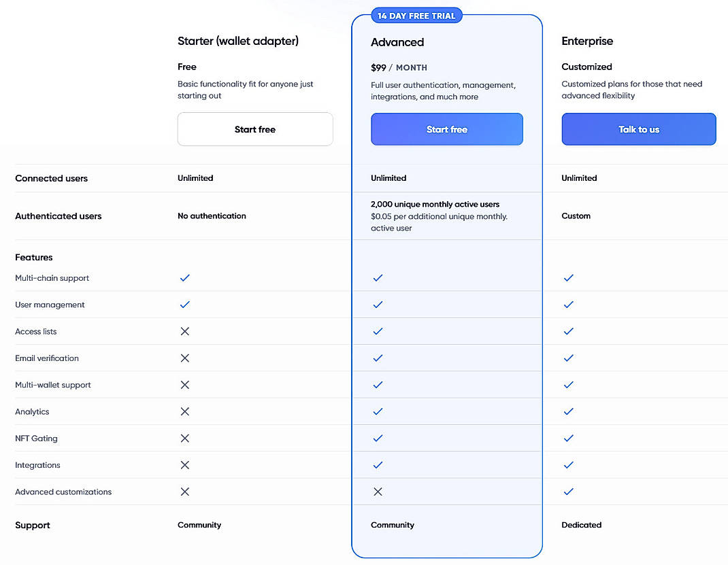Screen dimensions: 728x565
Task: Click the Multi-chain support checkmark under Starter
Action: 184,277
